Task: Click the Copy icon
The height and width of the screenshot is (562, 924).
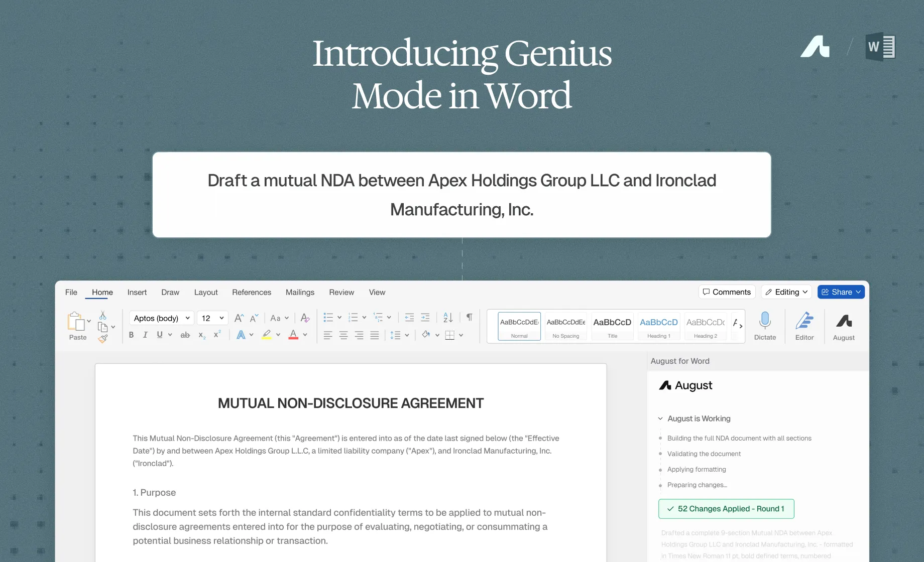Action: [x=103, y=327]
